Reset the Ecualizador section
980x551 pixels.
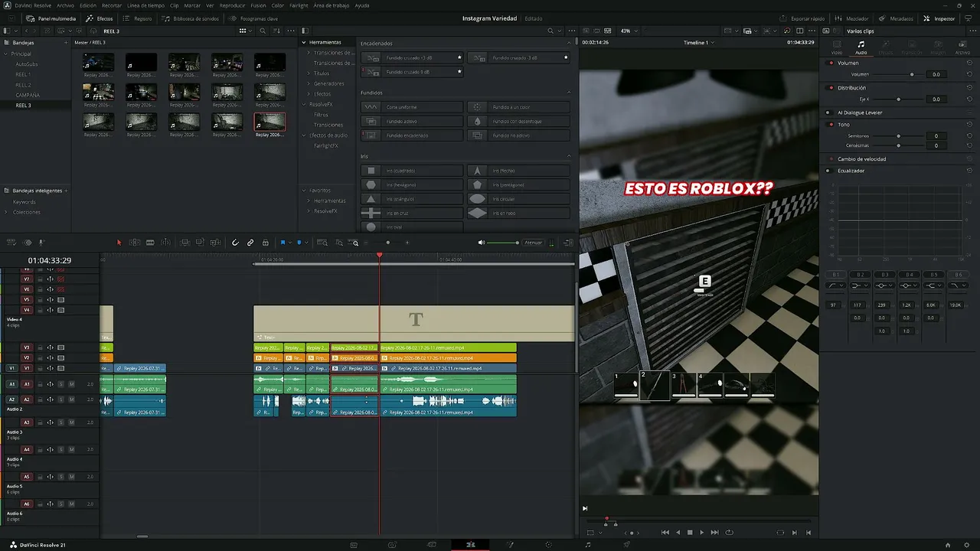click(969, 171)
